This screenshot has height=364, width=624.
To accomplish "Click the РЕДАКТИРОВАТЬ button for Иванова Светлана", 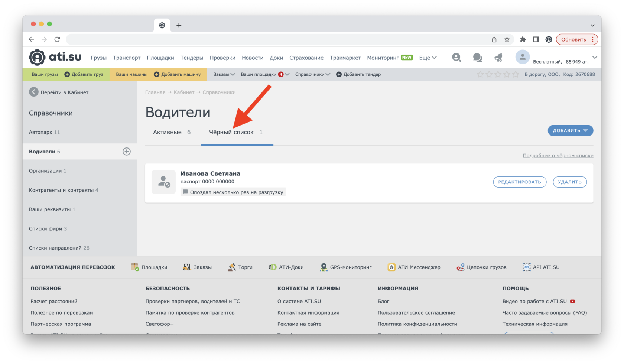I will point(520,182).
